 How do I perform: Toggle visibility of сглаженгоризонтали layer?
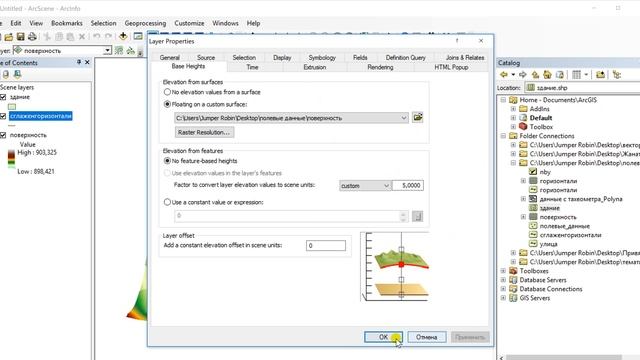(3, 116)
